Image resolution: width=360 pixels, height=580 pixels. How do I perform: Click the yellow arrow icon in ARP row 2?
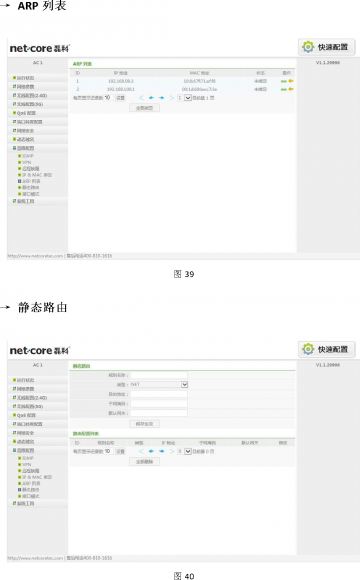click(x=291, y=89)
